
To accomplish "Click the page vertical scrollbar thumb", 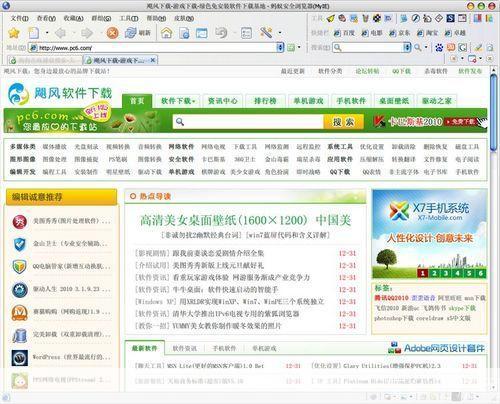I will coord(494,113).
